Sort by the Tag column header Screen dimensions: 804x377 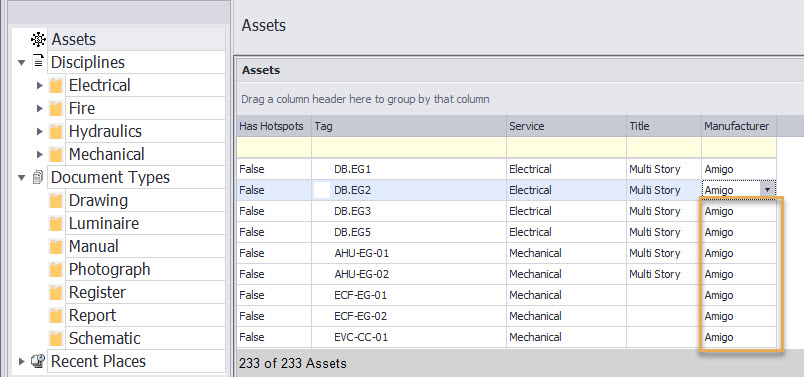409,126
